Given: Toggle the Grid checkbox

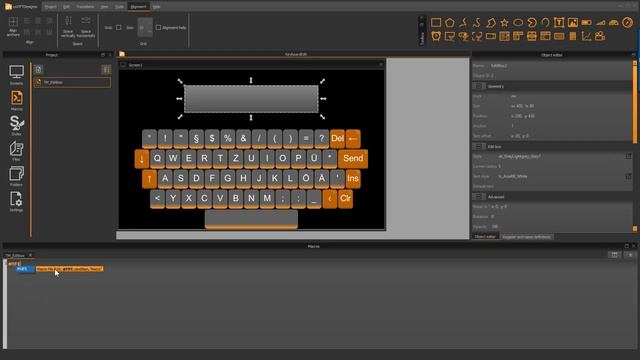Looking at the screenshot, I should pos(119,27).
